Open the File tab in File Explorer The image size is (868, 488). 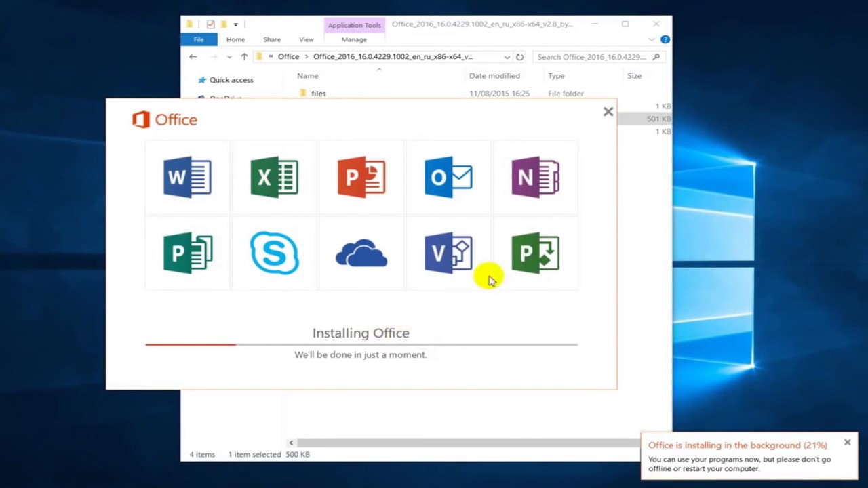(198, 39)
